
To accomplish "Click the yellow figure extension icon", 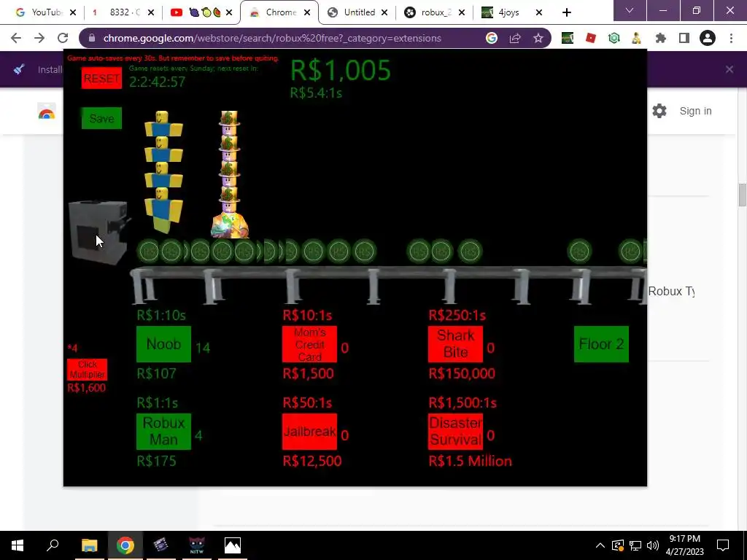I will tap(636, 38).
